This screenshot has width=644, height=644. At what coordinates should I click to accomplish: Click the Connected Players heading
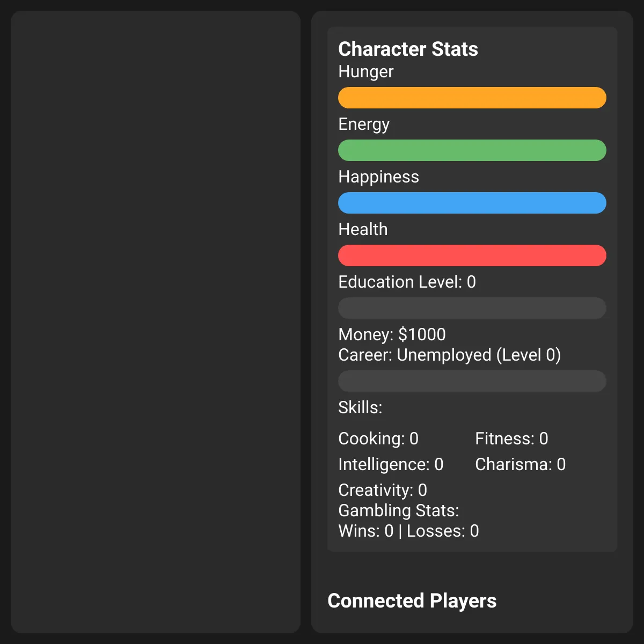click(412, 601)
